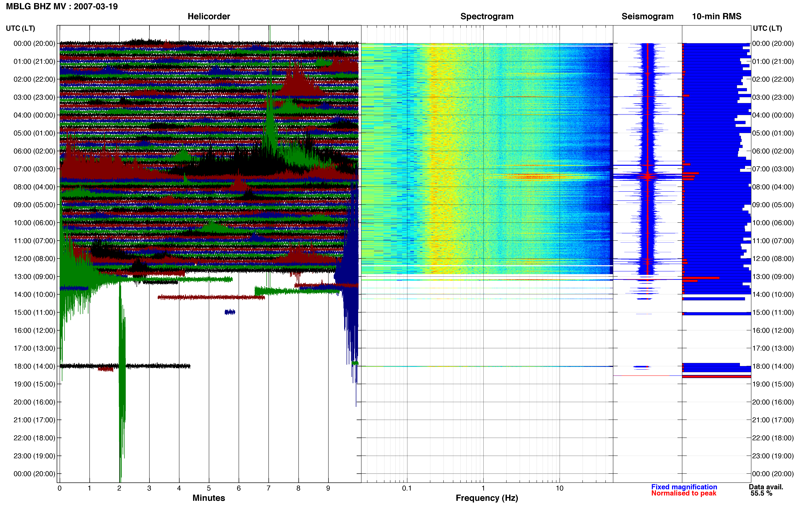Image resolution: width=812 pixels, height=508 pixels.
Task: Click the '5' tick on the Minutes axis
Action: [209, 488]
